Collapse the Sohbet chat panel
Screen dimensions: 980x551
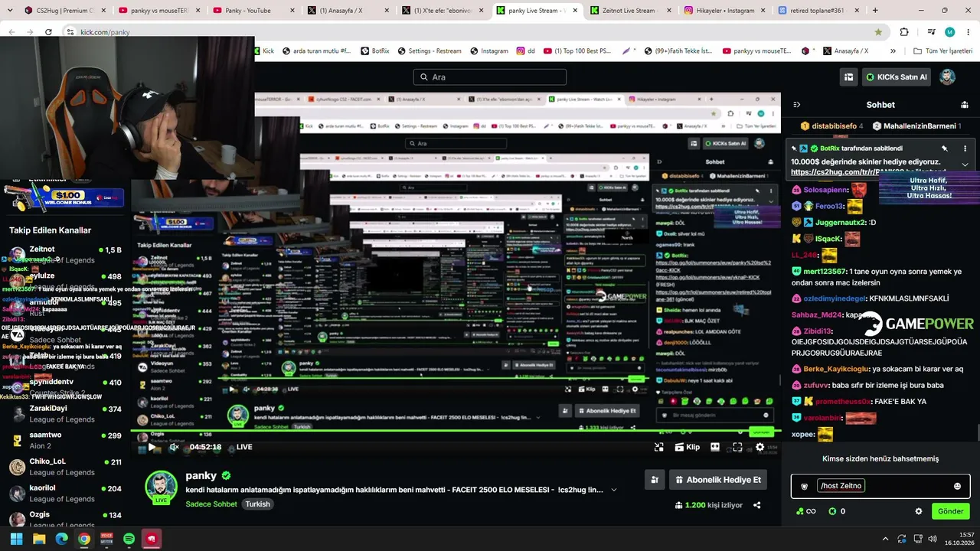[x=796, y=105]
